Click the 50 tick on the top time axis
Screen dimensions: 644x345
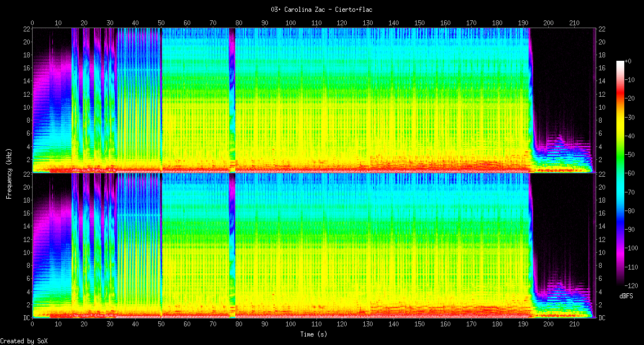(161, 23)
